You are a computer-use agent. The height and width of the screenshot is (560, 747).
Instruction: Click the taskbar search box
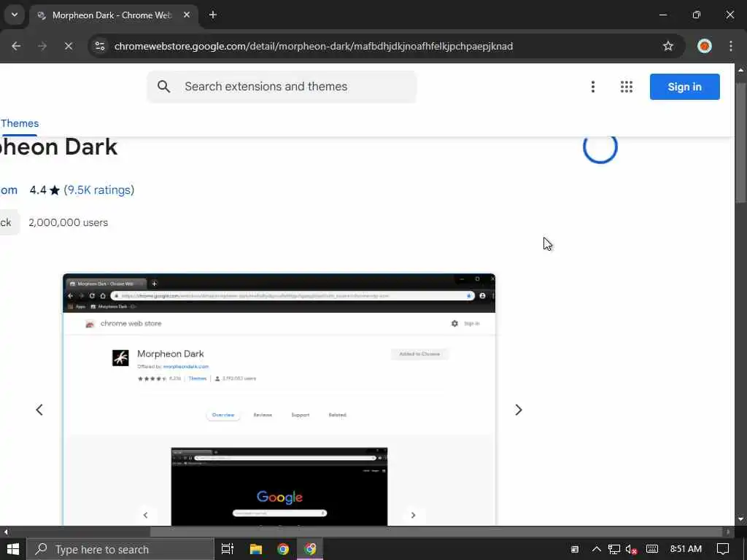(120, 549)
